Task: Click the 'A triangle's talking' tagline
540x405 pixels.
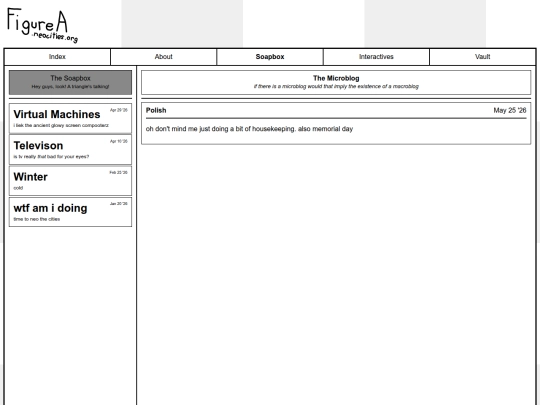Action: [70, 87]
